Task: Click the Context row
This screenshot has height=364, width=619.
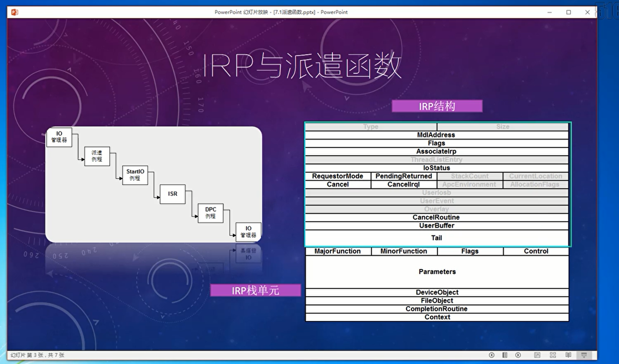Action: pyautogui.click(x=437, y=317)
